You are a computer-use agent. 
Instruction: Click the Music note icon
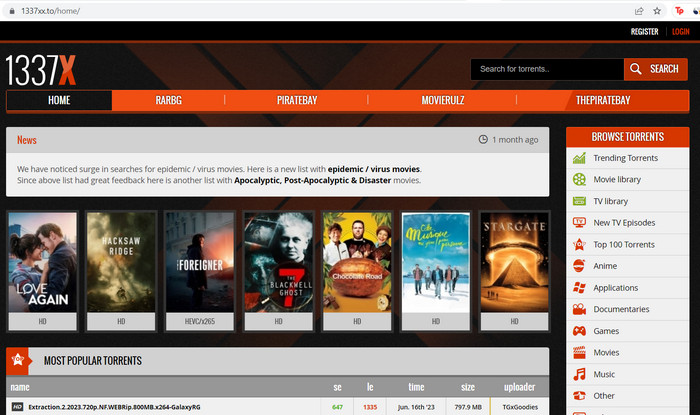coord(579,374)
